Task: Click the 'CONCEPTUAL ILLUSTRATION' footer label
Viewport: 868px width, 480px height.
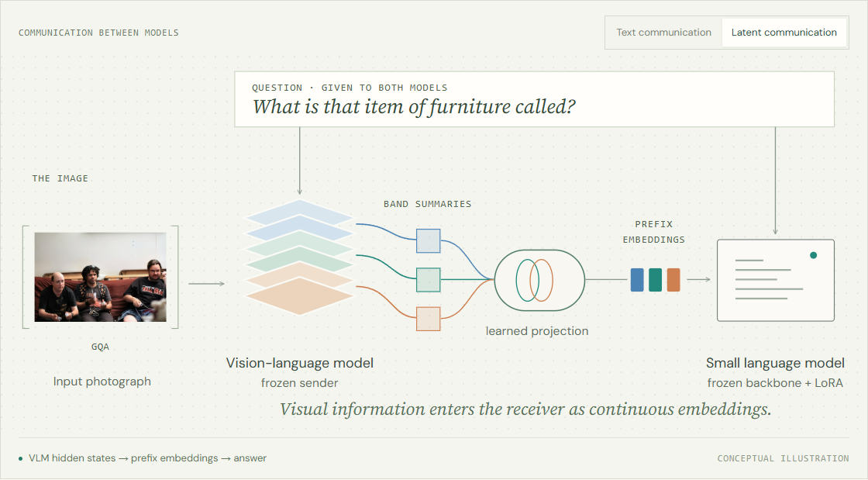Action: point(783,458)
